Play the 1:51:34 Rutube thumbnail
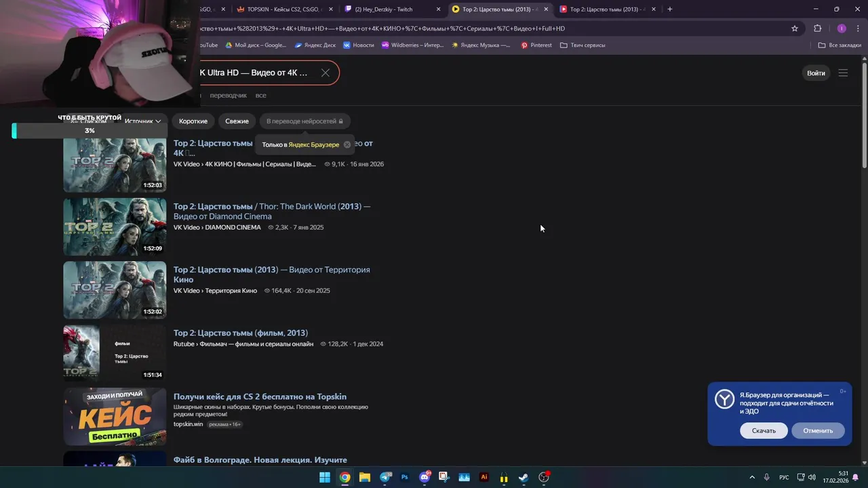868x488 pixels. point(115,353)
